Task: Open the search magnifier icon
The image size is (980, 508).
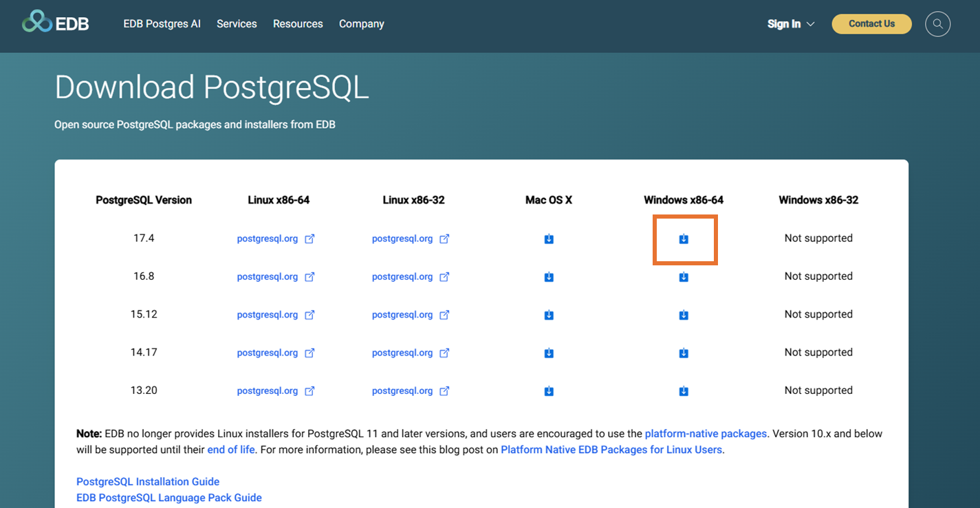Action: click(937, 24)
